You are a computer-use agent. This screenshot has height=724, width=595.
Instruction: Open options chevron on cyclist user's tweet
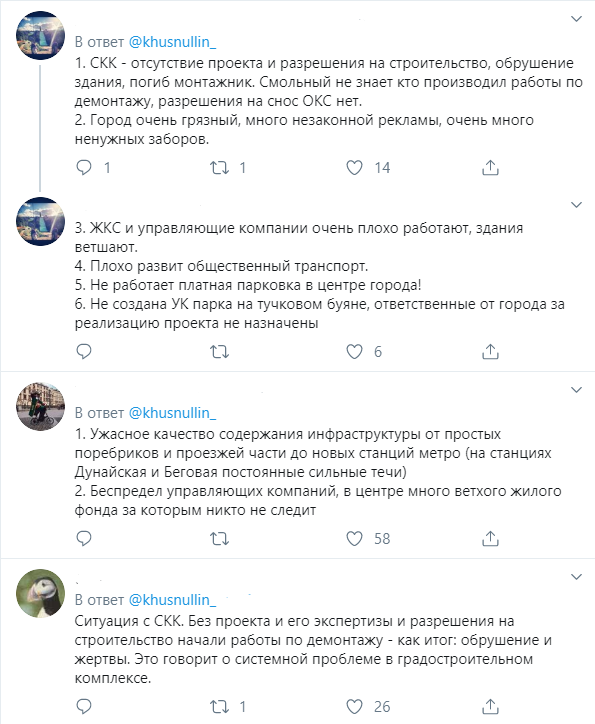point(576,390)
